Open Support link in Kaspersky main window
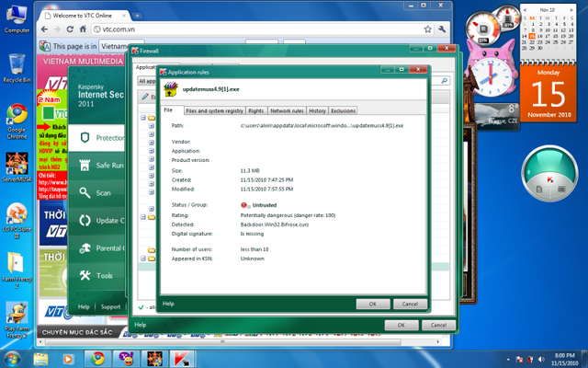Viewport: 588px width, 368px height. 110,306
